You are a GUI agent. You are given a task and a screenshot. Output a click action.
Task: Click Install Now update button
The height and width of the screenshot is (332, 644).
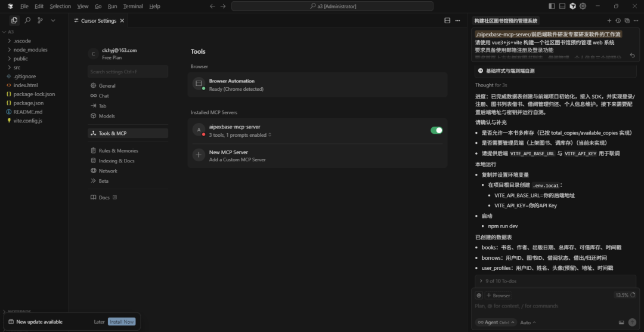click(122, 322)
